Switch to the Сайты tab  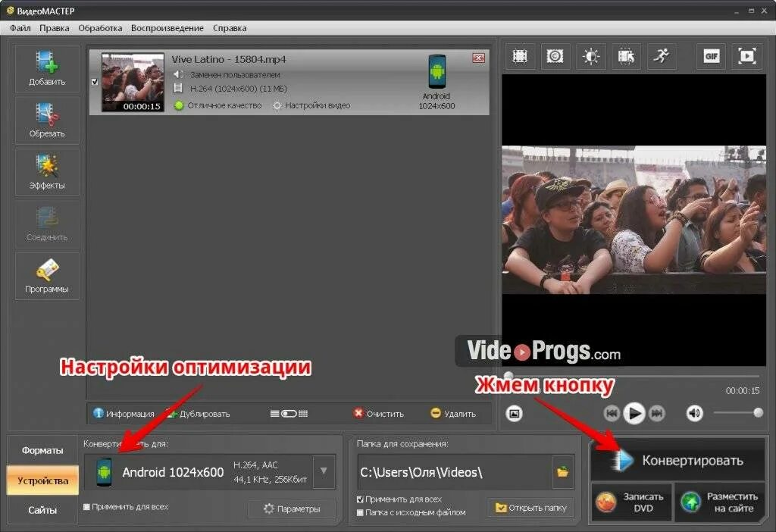42,510
